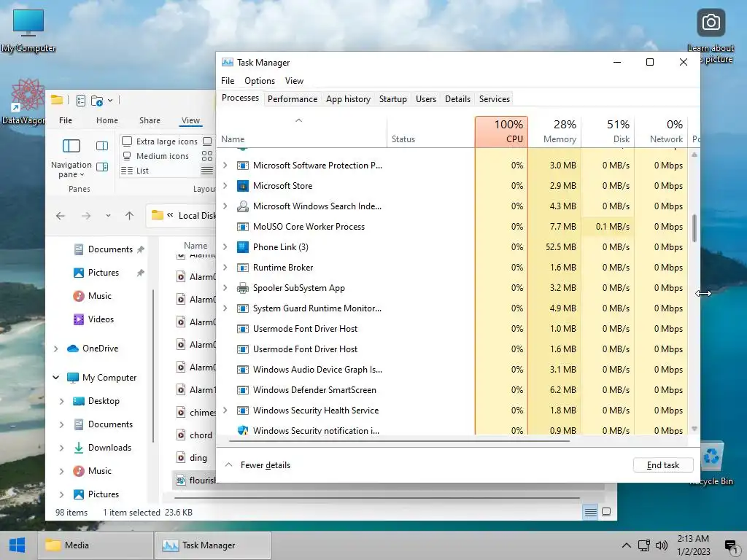Click Back arrow in File Explorer

click(61, 216)
